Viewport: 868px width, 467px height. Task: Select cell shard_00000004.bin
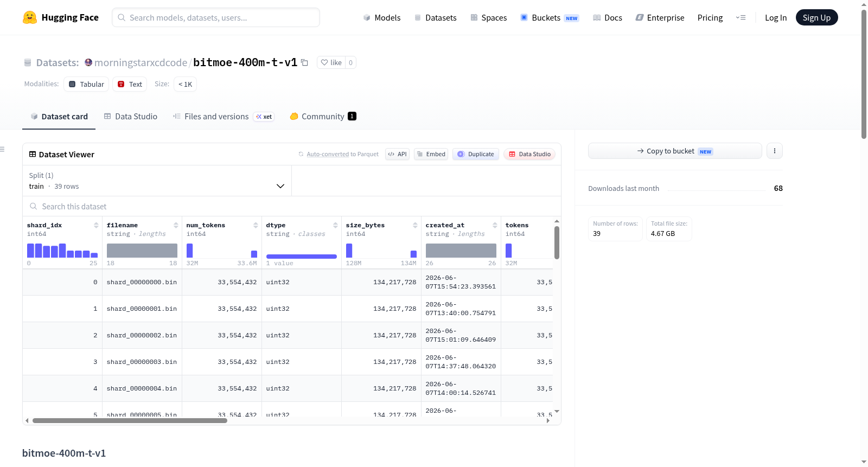click(142, 388)
